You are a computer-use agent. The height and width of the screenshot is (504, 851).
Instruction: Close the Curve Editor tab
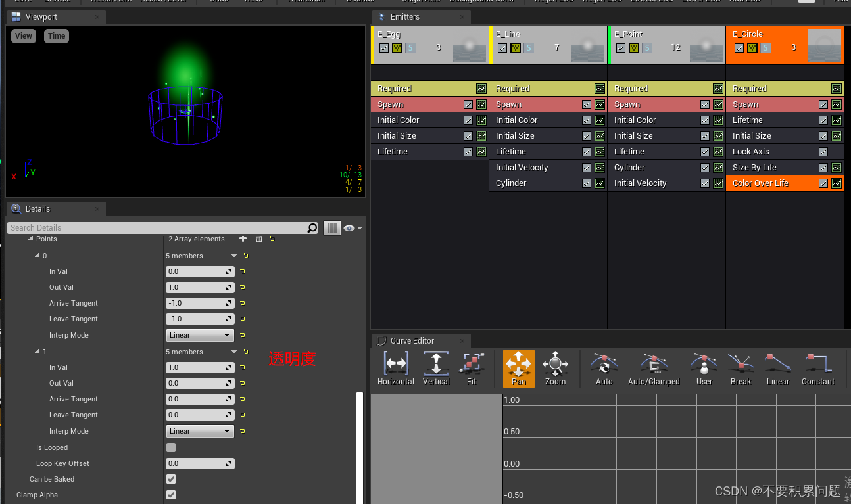464,341
